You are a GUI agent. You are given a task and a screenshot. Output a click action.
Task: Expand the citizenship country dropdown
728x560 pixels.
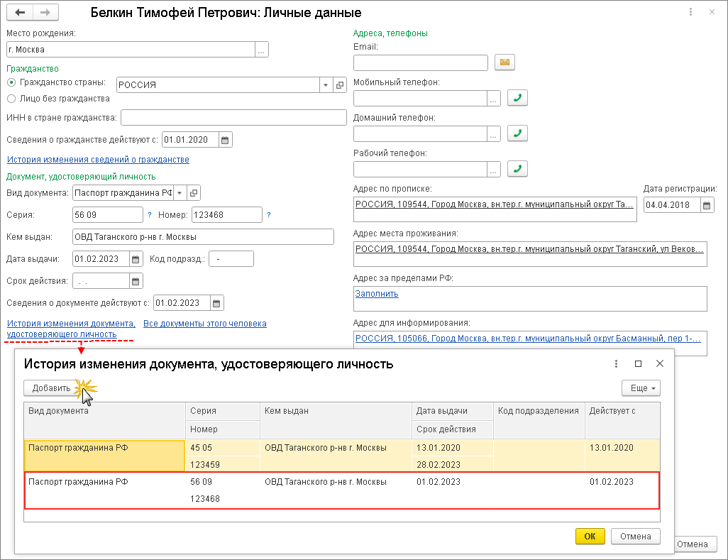pyautogui.click(x=326, y=85)
